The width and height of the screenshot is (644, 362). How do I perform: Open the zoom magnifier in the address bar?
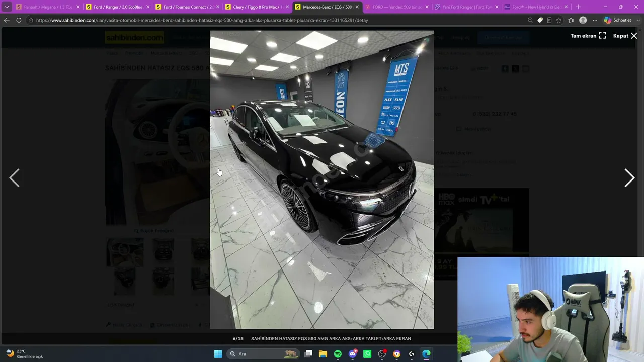pyautogui.click(x=530, y=20)
